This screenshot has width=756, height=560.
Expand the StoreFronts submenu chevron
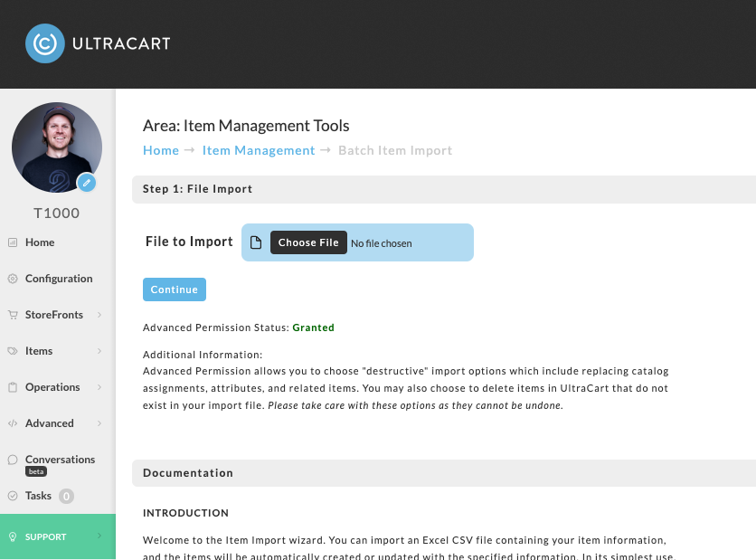click(x=99, y=315)
